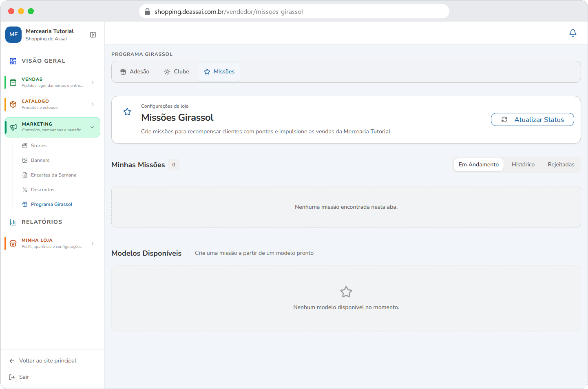Select the Missões tab
This screenshot has height=389, width=588.
click(x=219, y=72)
